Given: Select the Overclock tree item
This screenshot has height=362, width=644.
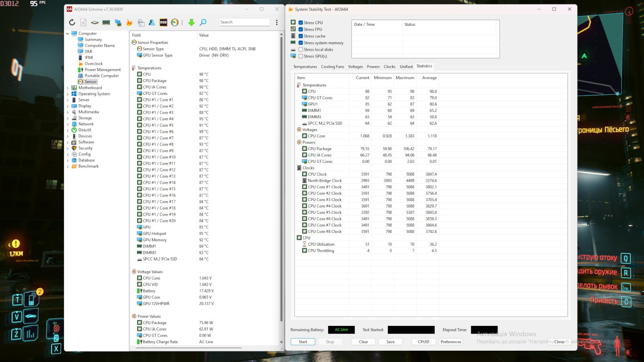Looking at the screenshot, I should click(x=93, y=64).
